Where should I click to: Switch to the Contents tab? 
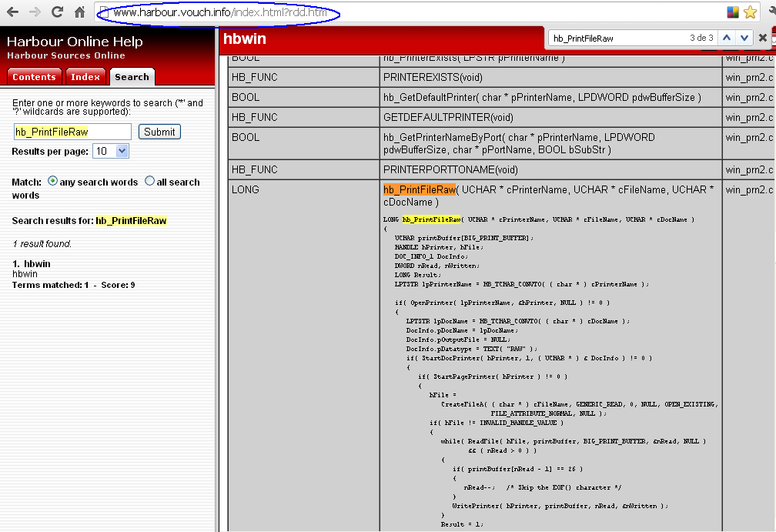34,77
